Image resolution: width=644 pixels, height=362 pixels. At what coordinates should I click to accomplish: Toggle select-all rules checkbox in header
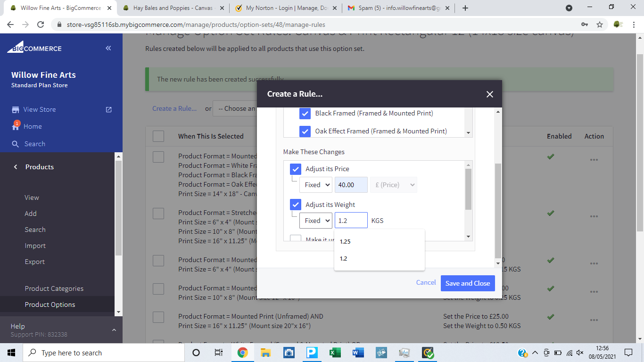point(158,136)
